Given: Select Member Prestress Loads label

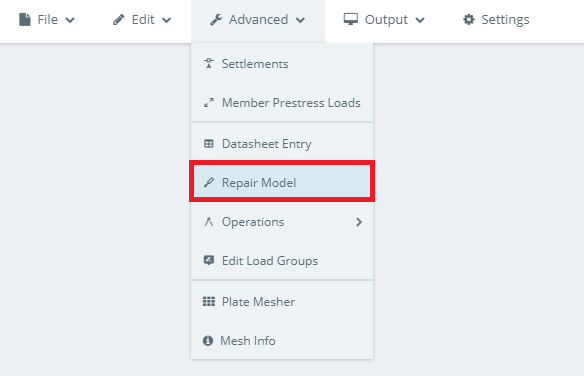Looking at the screenshot, I should click(x=291, y=102).
